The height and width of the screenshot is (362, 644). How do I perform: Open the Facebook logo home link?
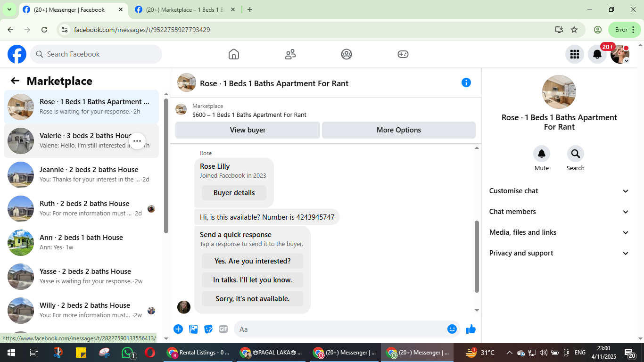pyautogui.click(x=17, y=54)
